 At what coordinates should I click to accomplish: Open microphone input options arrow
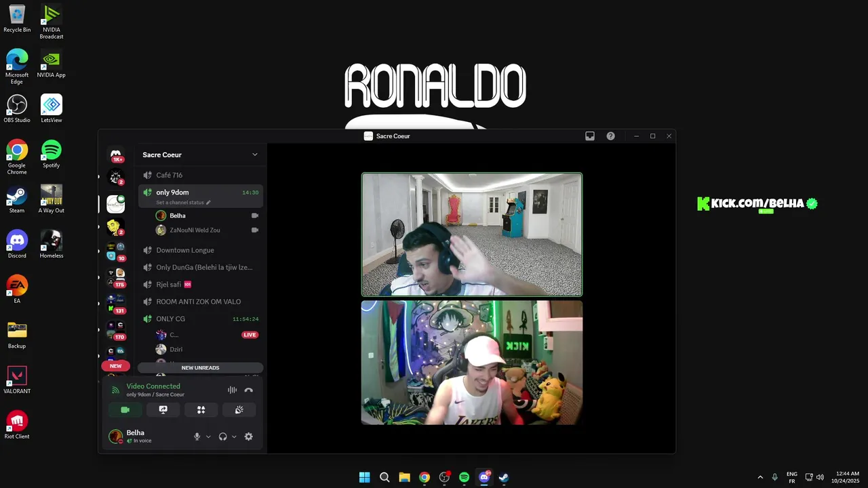pyautogui.click(x=208, y=436)
